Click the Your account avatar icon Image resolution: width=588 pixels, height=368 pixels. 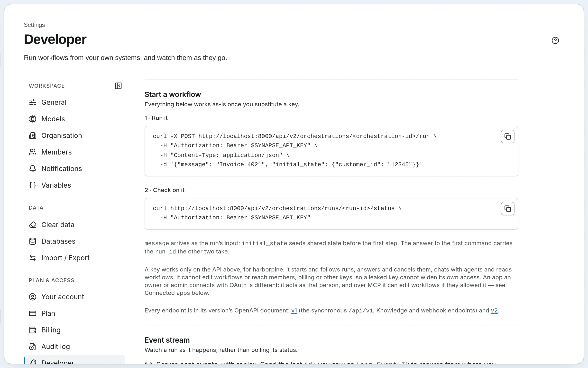[x=33, y=297]
